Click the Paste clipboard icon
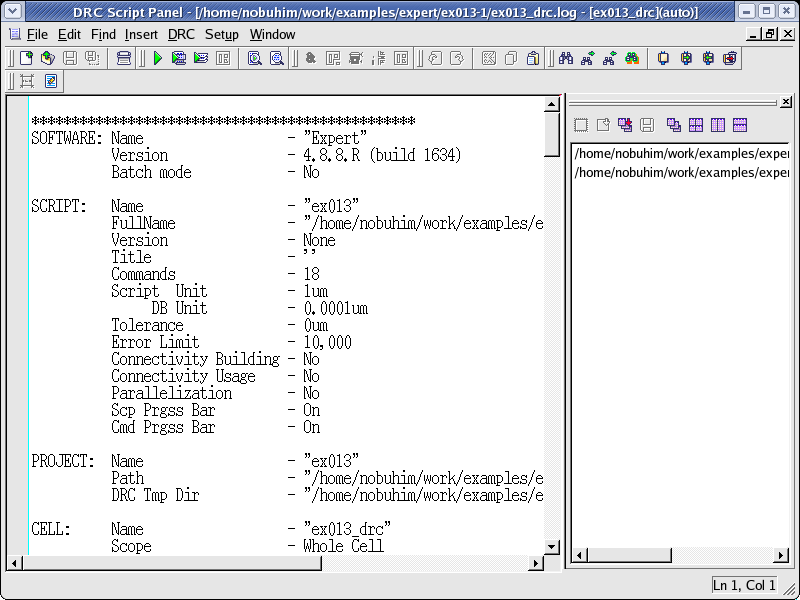Viewport: 800px width, 600px height. [x=533, y=58]
